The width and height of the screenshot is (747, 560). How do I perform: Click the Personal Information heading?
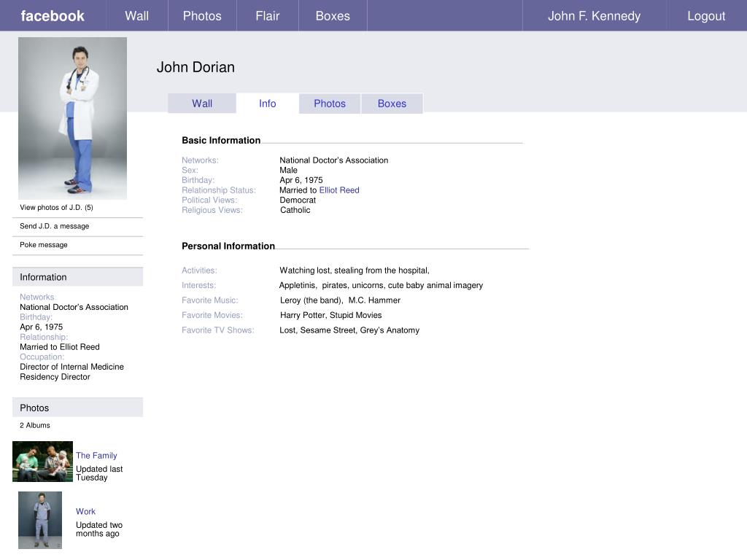228,246
